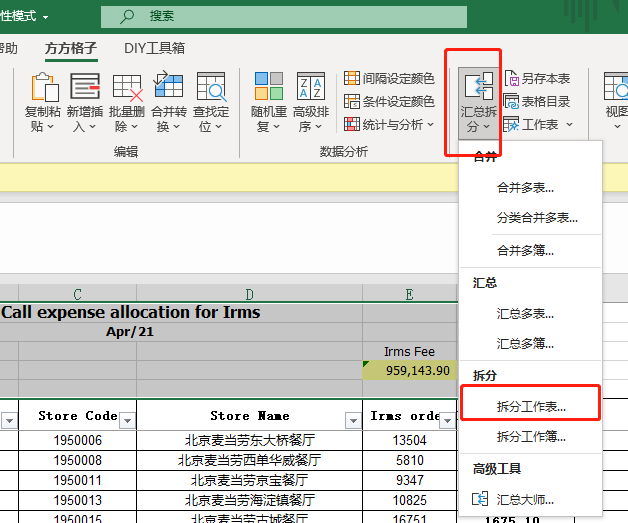
Task: Choose 汇总多表... from the menu
Action: click(529, 314)
